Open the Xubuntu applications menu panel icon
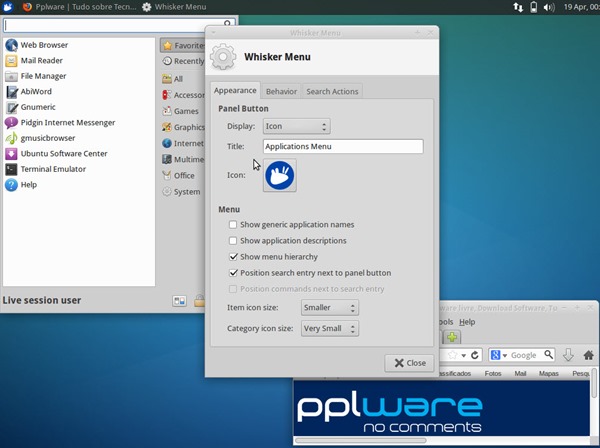 point(8,7)
